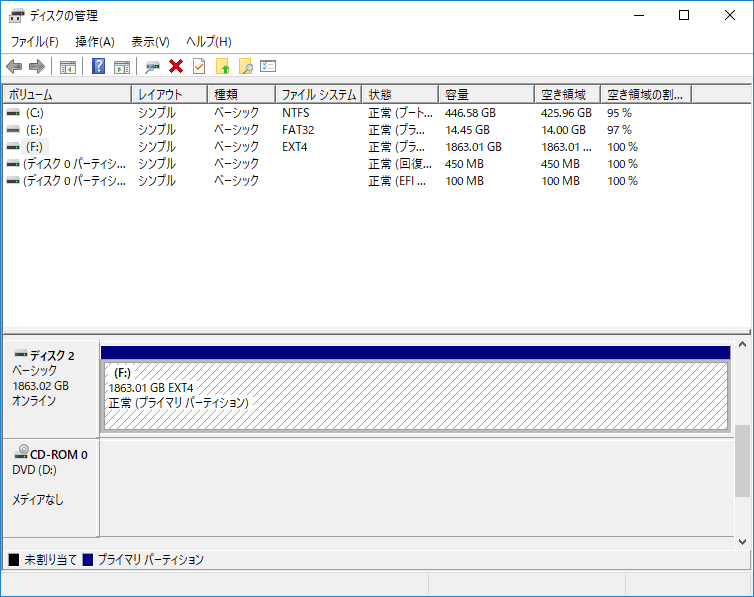
Task: Close the Disk Management window
Action: [x=729, y=15]
